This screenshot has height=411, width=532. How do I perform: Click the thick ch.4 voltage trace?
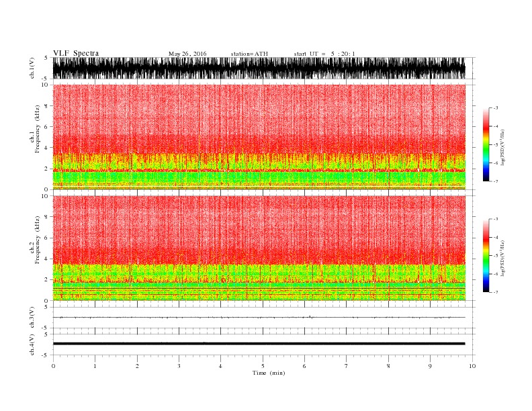pyautogui.click(x=259, y=344)
